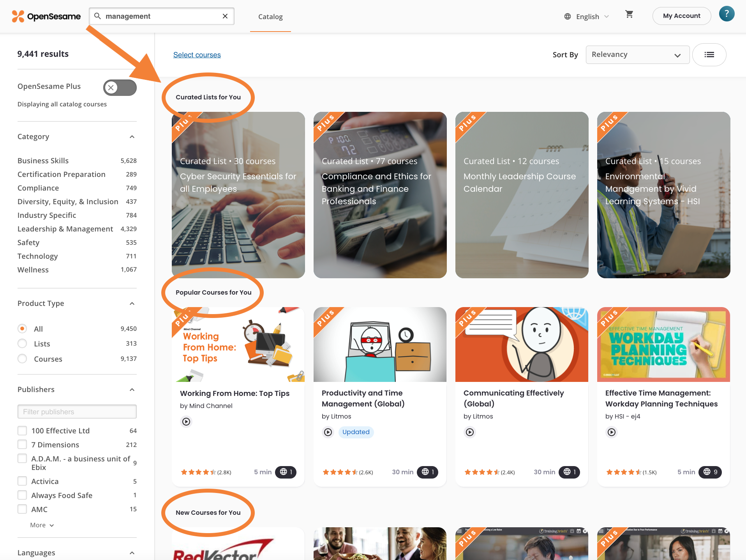The image size is (746, 560).
Task: Click the globe icon next to English
Action: 568,16
